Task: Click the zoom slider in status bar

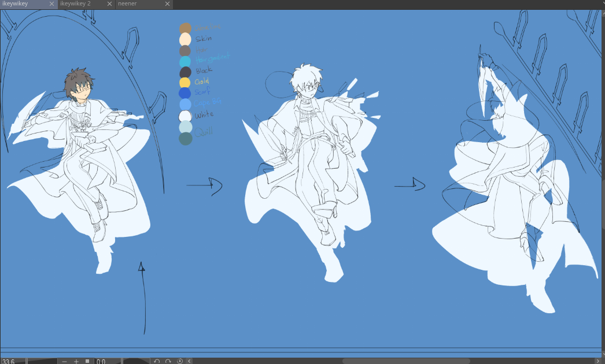Action: (x=42, y=361)
